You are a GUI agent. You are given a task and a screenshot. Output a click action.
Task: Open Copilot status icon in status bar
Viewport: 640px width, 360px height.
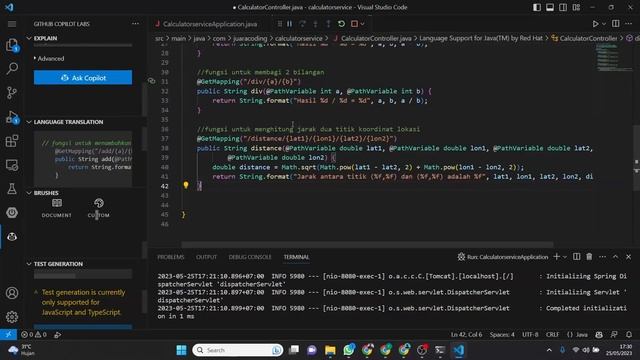tap(599, 334)
